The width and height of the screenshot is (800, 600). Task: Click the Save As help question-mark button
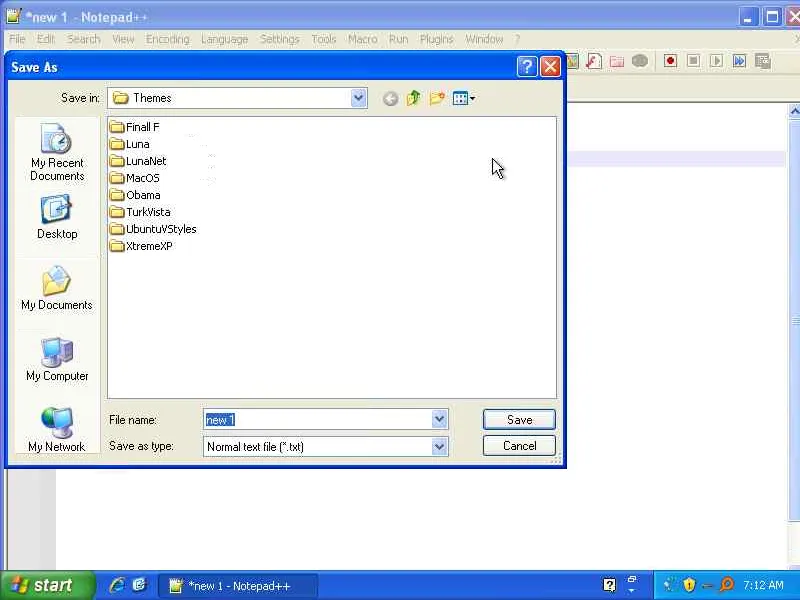pos(527,66)
